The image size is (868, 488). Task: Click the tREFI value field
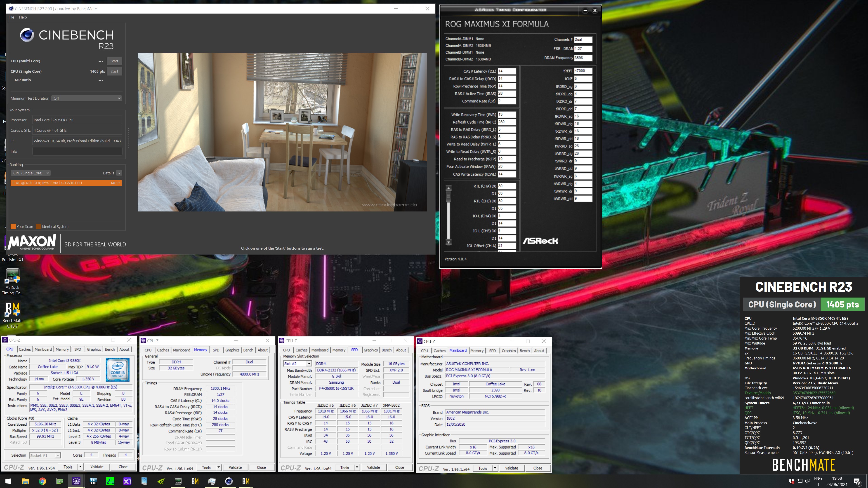[583, 71]
